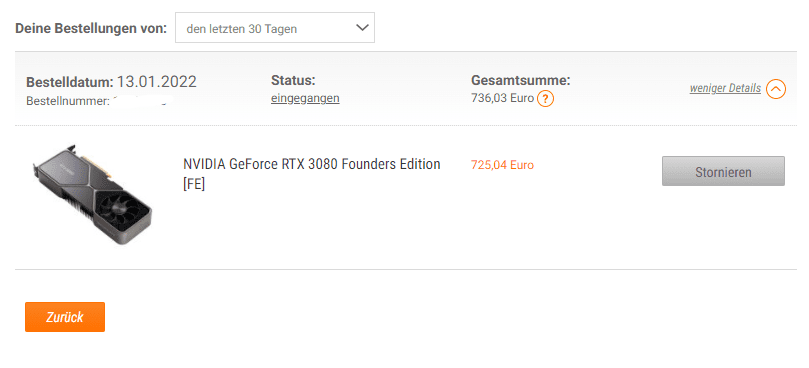Click the 'weniger Details' link
The height and width of the screenshot is (368, 809).
pos(725,88)
